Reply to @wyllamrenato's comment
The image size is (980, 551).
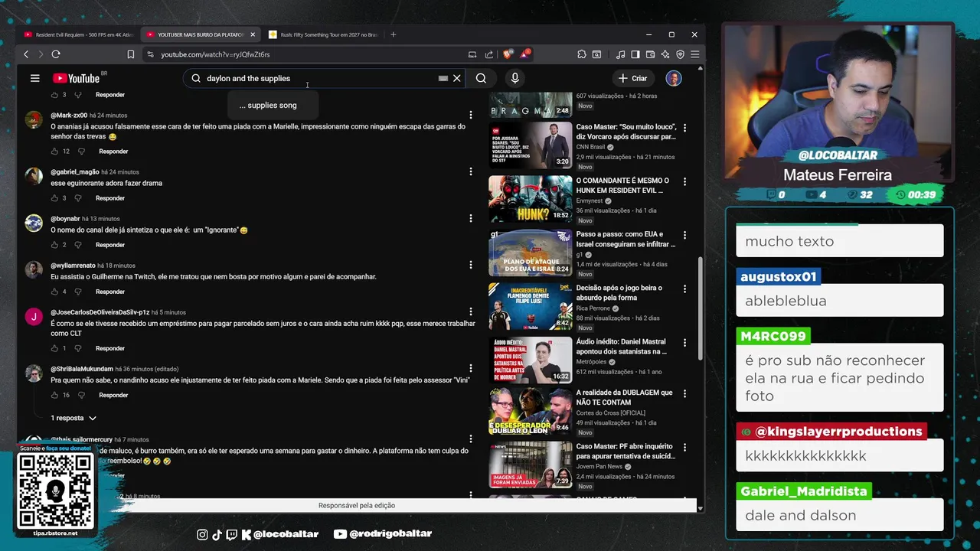[x=110, y=292]
